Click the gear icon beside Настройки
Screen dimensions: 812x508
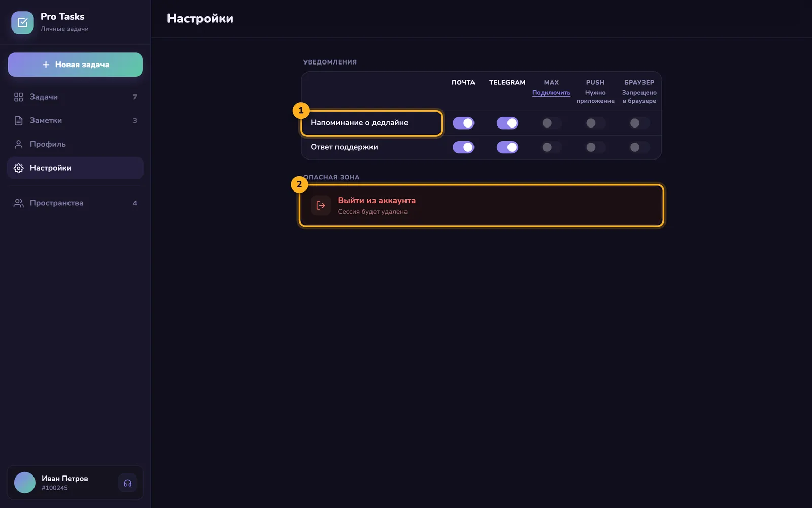tap(19, 168)
